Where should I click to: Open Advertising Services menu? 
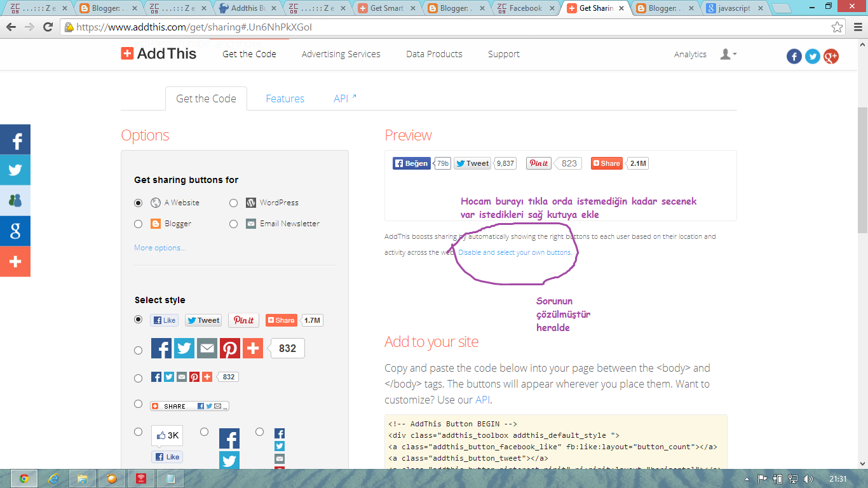341,54
